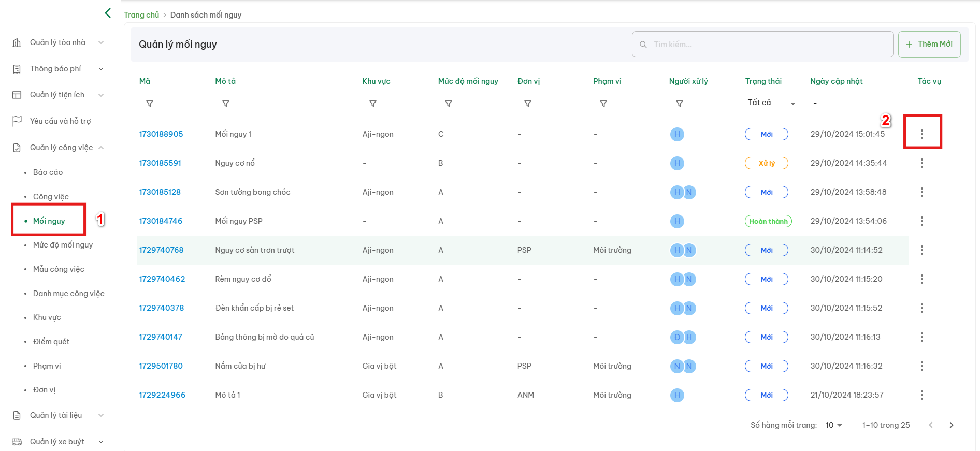
Task: Open Công việc submenu item
Action: [x=51, y=197]
